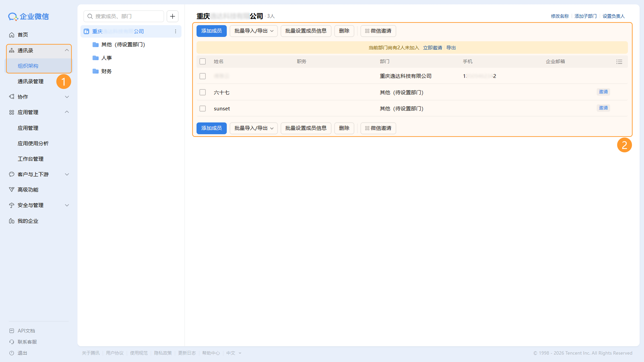Open the 首页 home icon
The height and width of the screenshot is (362, 644).
[x=12, y=35]
